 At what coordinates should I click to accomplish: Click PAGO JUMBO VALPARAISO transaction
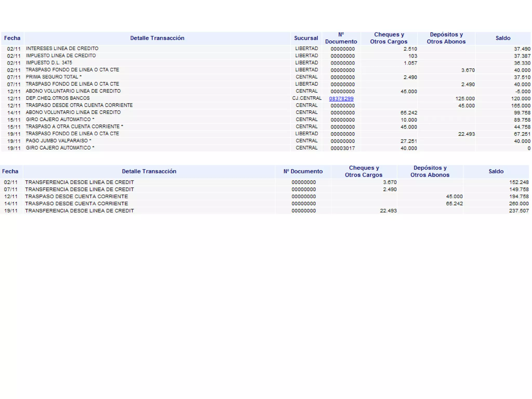pyautogui.click(x=58, y=141)
